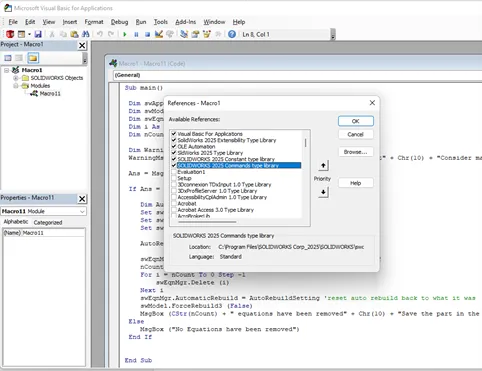Open the Macro11 Module properties dropdown

tap(82, 211)
